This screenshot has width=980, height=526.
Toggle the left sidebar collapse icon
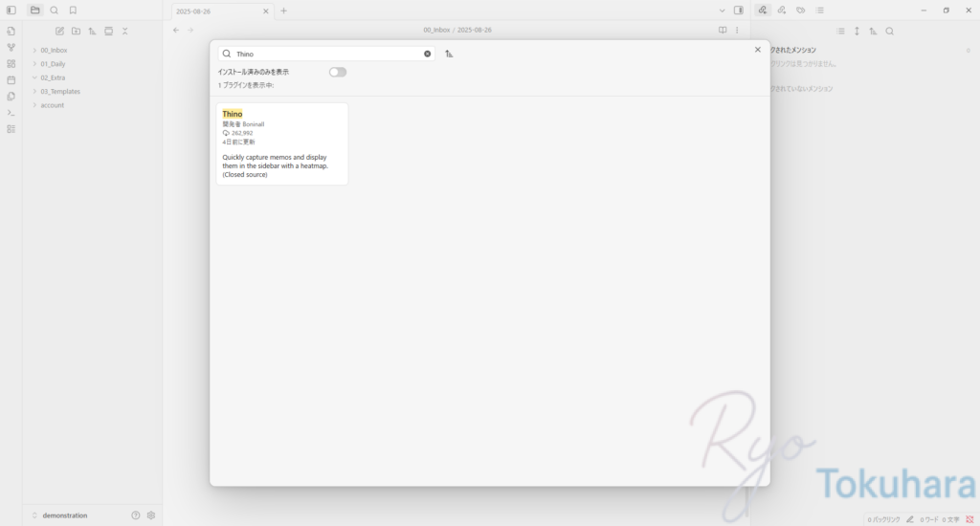click(11, 10)
